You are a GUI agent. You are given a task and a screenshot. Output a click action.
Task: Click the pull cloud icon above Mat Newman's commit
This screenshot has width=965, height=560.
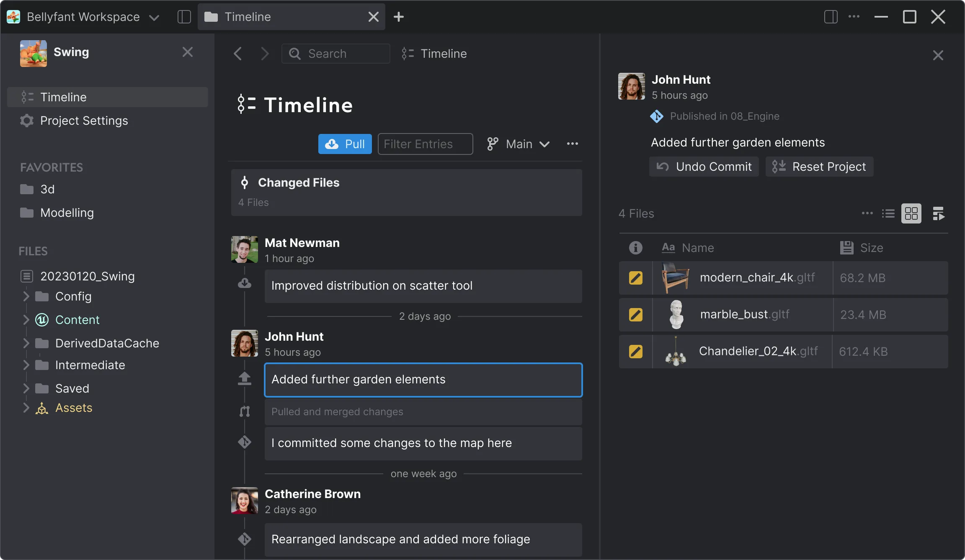tap(245, 283)
